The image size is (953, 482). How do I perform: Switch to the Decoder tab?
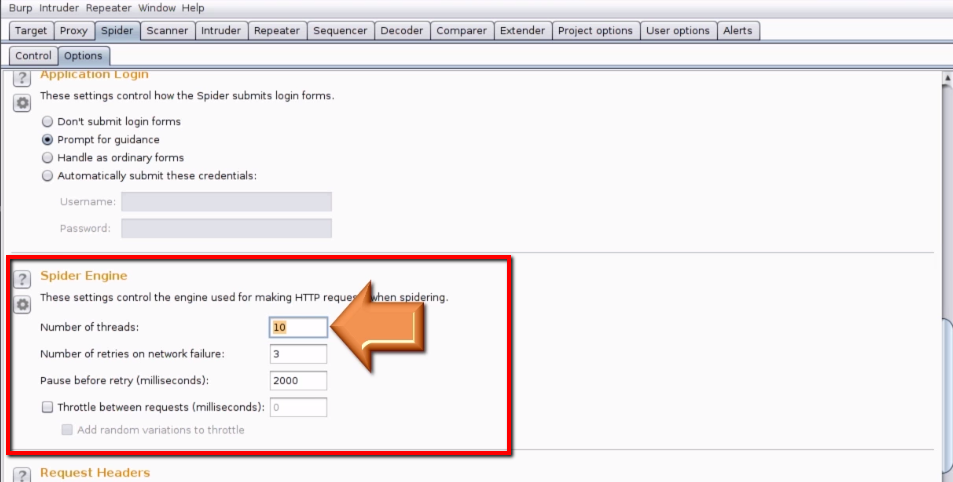pos(402,30)
